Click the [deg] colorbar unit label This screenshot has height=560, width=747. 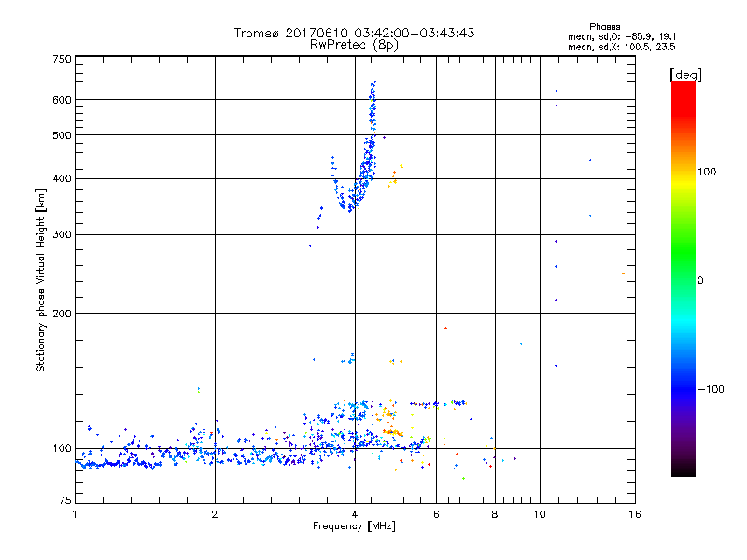tap(685, 74)
